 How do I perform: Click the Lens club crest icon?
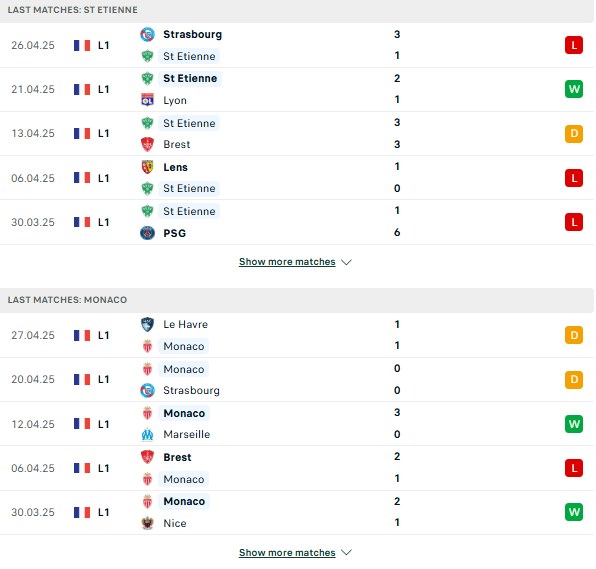pos(147,167)
